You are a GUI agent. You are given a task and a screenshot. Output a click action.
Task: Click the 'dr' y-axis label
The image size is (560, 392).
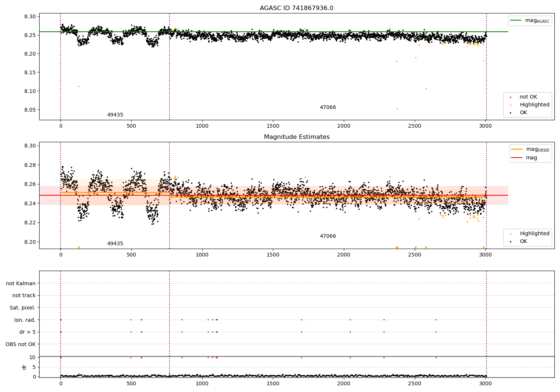(24, 367)
